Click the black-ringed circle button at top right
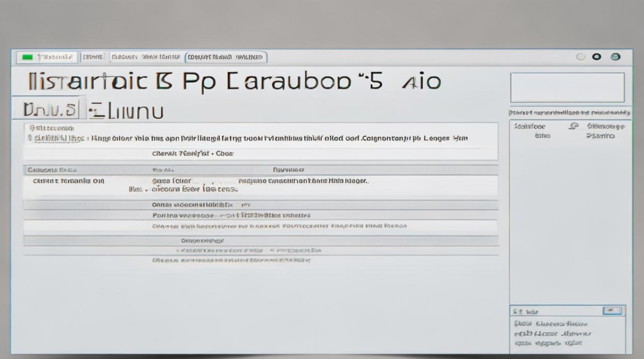 (597, 57)
